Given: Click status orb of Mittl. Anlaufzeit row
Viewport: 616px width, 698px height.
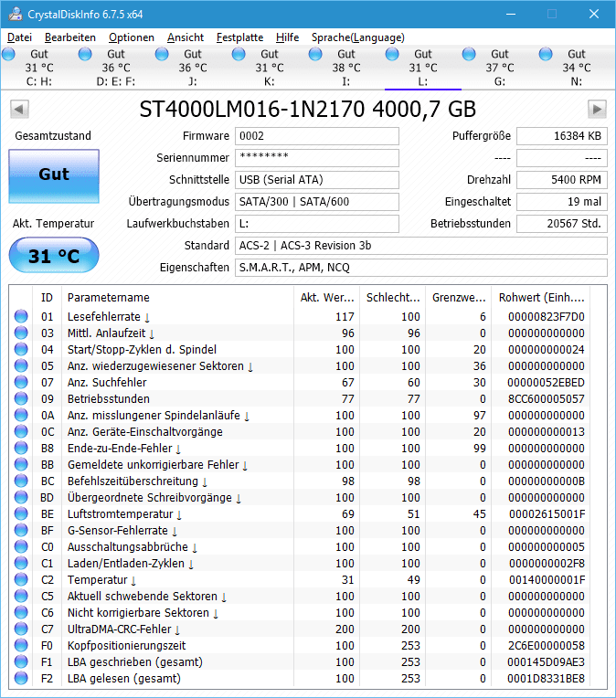Looking at the screenshot, I should click(21, 333).
